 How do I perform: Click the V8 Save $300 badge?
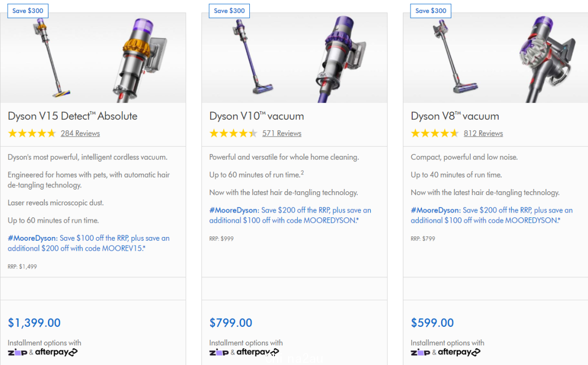click(x=431, y=11)
